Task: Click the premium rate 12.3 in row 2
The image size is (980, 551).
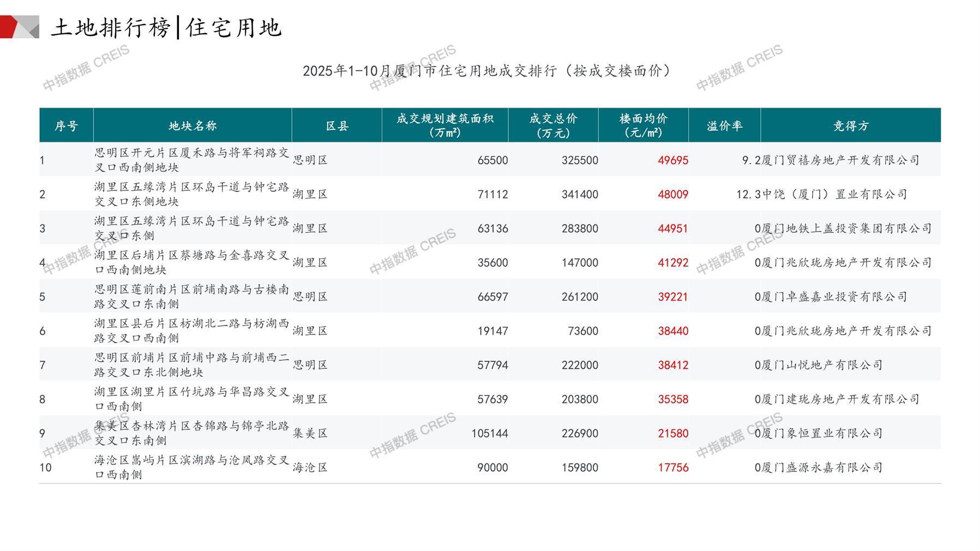Action: click(748, 195)
